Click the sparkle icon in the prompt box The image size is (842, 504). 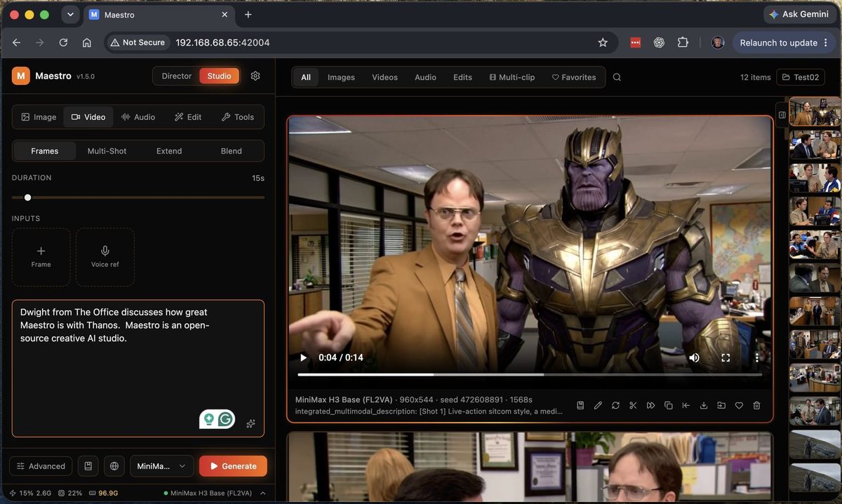250,423
